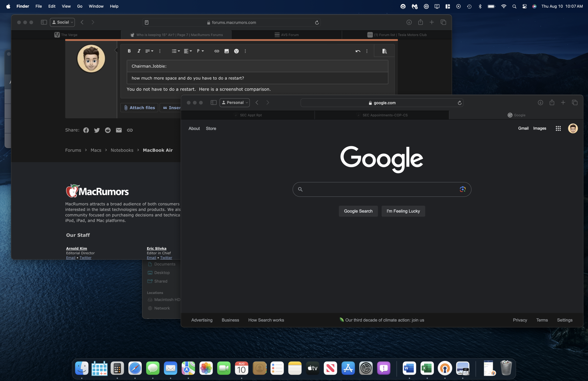Open the Personal profile dropdown

pos(235,102)
